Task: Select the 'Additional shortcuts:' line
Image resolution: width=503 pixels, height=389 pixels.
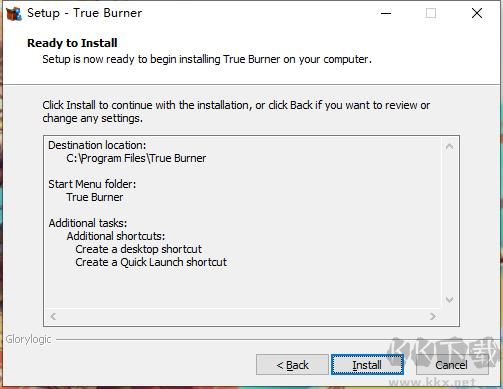Action: 116,236
